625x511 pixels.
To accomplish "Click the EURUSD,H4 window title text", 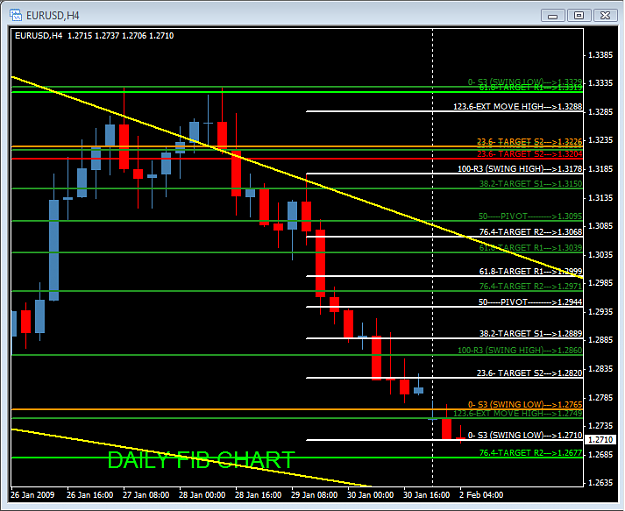I will (x=53, y=16).
